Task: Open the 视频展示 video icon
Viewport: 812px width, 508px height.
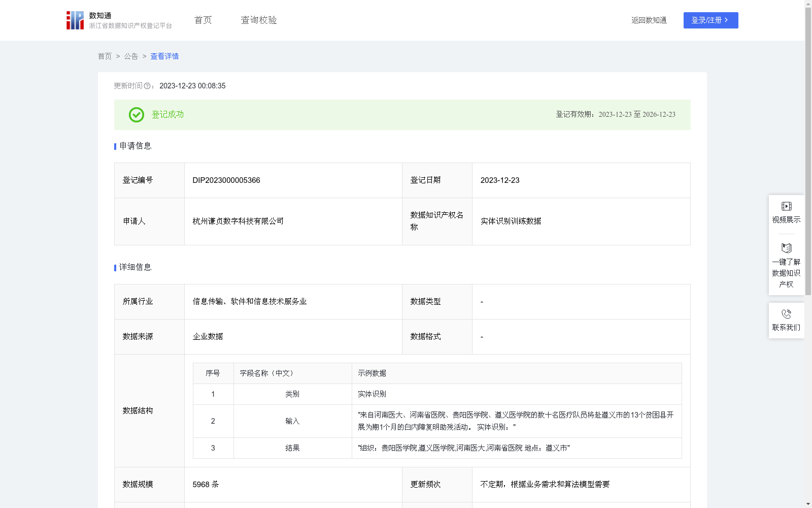Action: click(x=787, y=206)
